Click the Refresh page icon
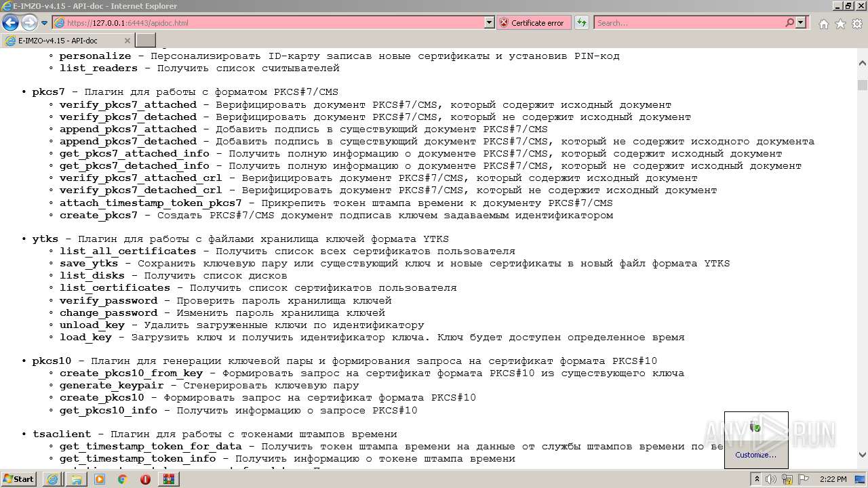Image resolution: width=868 pixels, height=488 pixels. [581, 22]
